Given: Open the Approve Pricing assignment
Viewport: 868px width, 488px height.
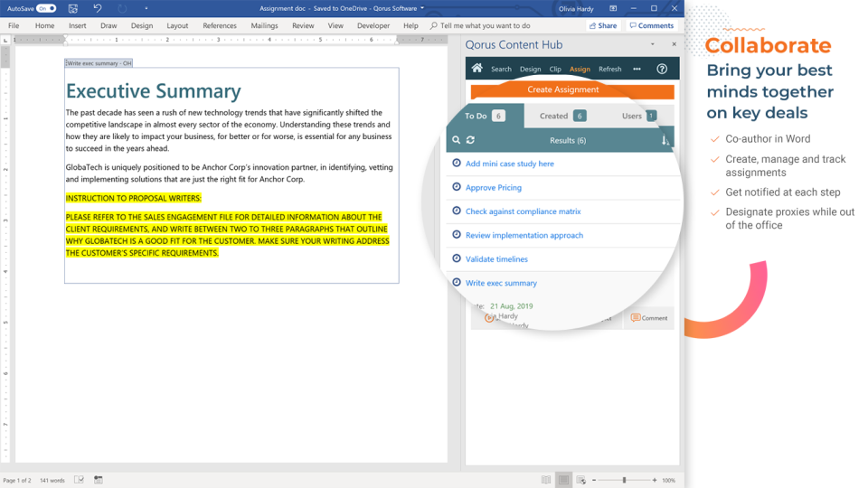Looking at the screenshot, I should 494,188.
